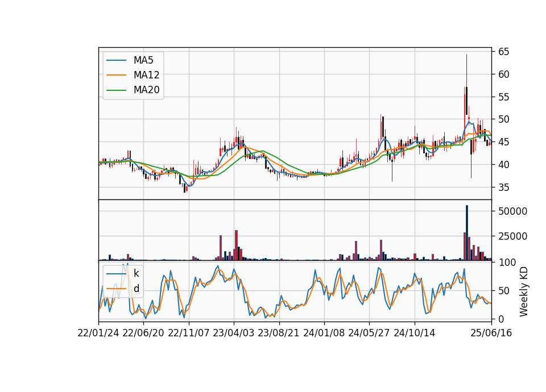Click the blue MA5 legend line
The height and width of the screenshot is (392, 546).
tap(116, 60)
